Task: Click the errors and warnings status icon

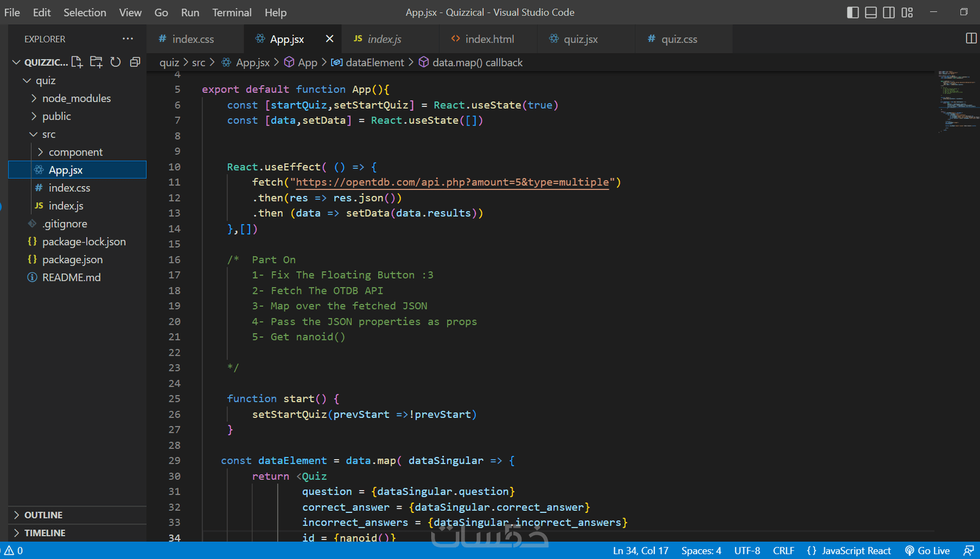Action: (13, 550)
